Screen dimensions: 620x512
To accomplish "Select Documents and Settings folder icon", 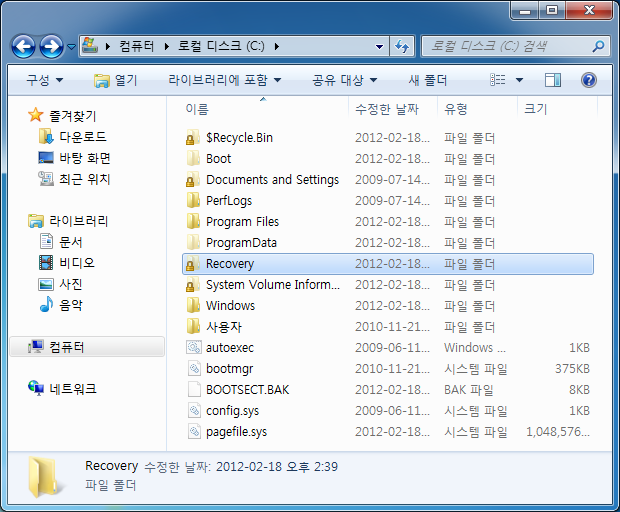I will tap(193, 179).
